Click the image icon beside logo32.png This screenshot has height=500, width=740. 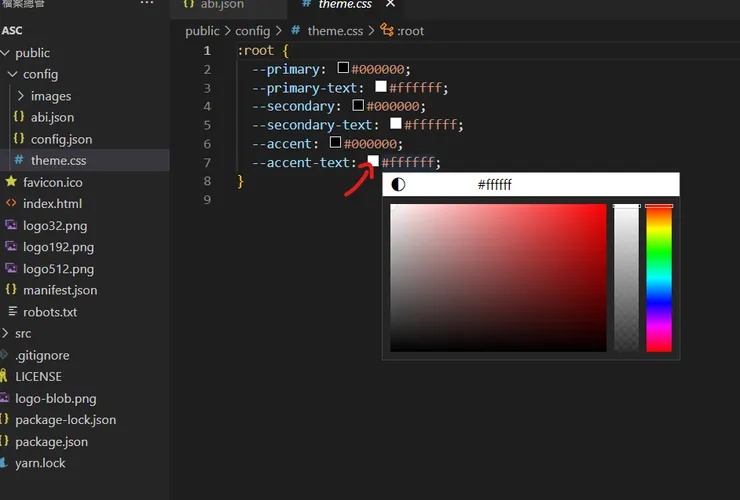(11, 225)
